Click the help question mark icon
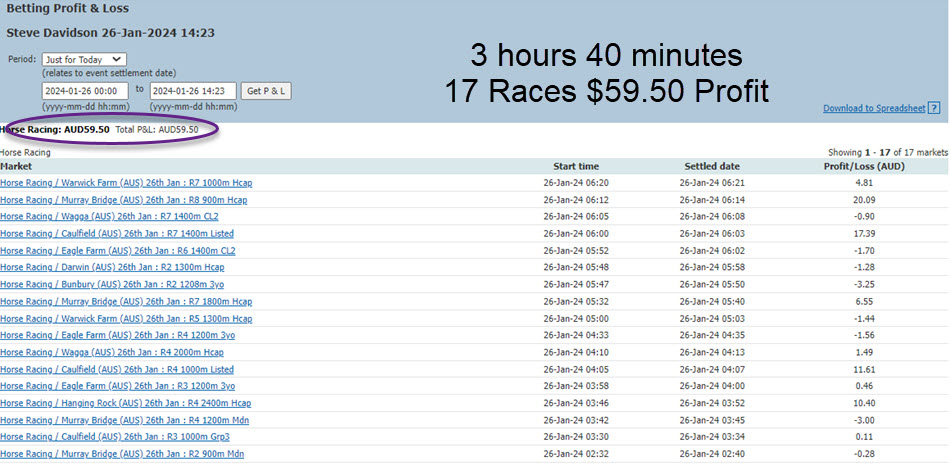 tap(934, 108)
